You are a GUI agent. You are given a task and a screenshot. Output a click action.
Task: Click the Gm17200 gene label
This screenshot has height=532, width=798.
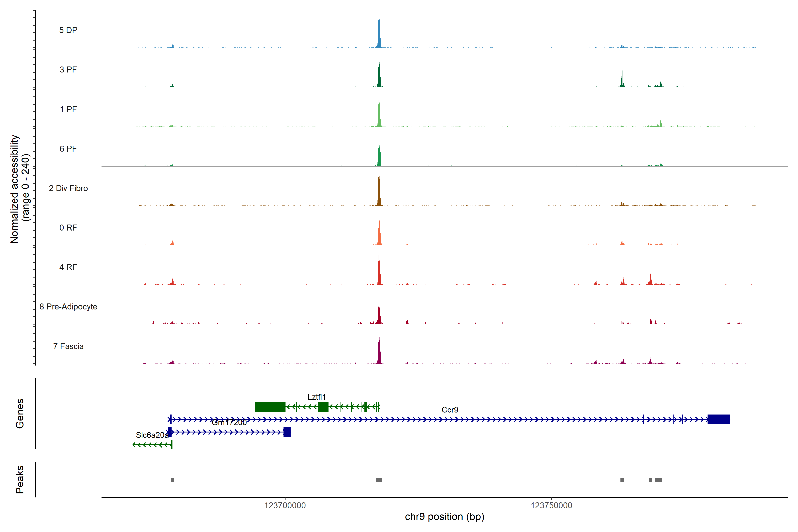[x=229, y=423]
